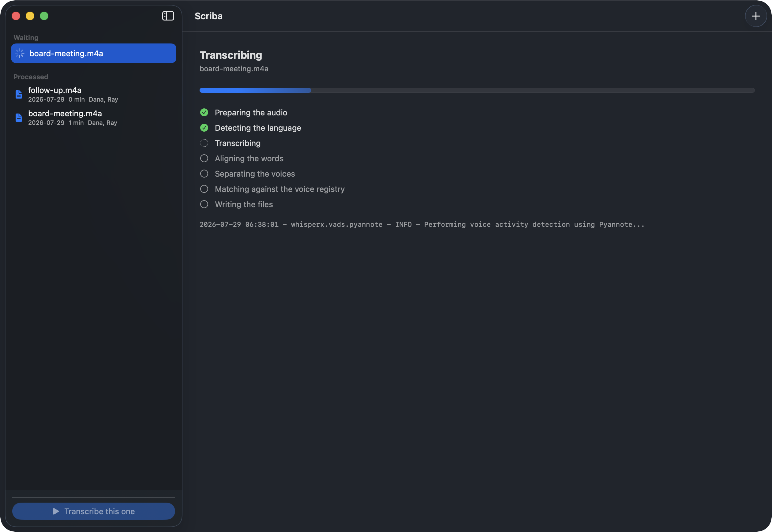Click Matching against the voice registry label
This screenshot has width=772, height=532.
(x=280, y=189)
